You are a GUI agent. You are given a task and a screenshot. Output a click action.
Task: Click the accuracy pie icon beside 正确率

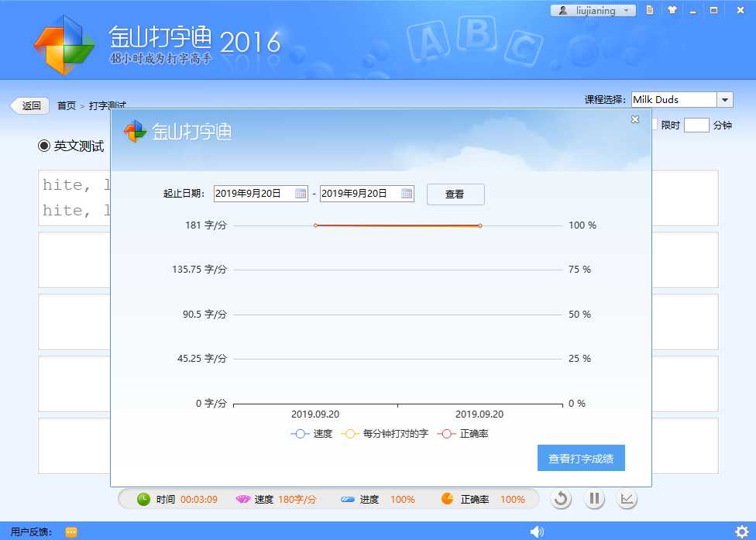(x=445, y=500)
